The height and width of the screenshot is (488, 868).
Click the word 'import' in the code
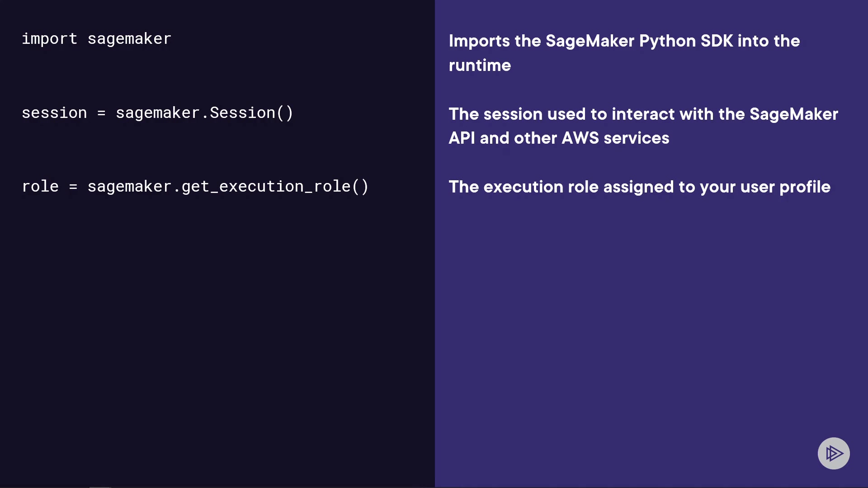click(x=49, y=39)
